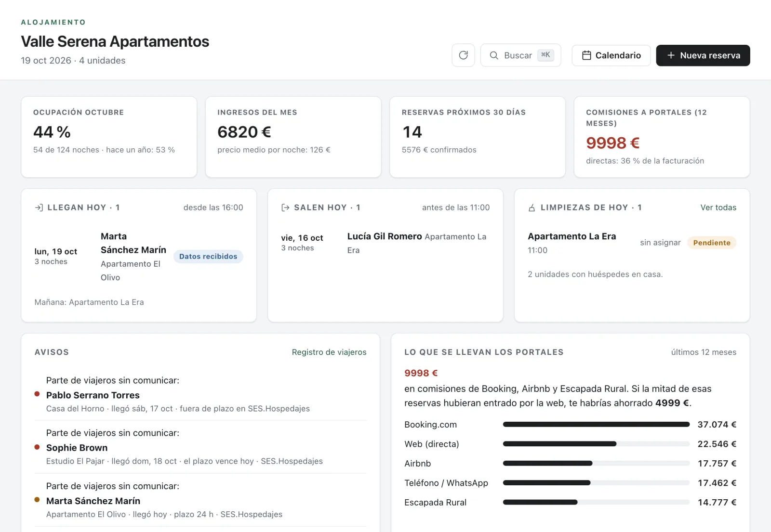Click the arrival icon beside Llegan hoy

coord(39,208)
